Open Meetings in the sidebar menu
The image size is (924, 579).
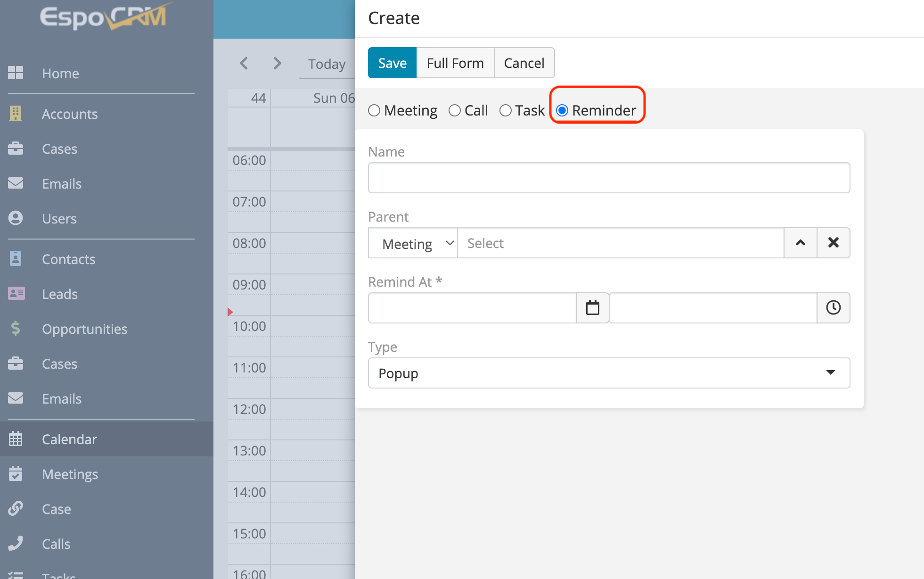tap(70, 474)
